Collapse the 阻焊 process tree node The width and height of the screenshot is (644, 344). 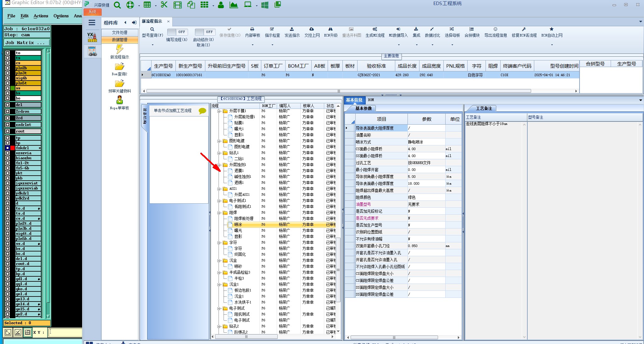(219, 213)
